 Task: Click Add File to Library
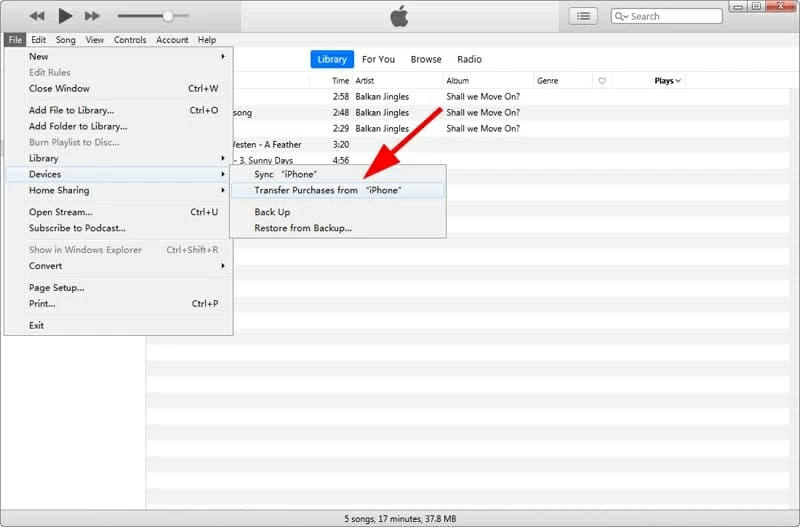pyautogui.click(x=71, y=110)
